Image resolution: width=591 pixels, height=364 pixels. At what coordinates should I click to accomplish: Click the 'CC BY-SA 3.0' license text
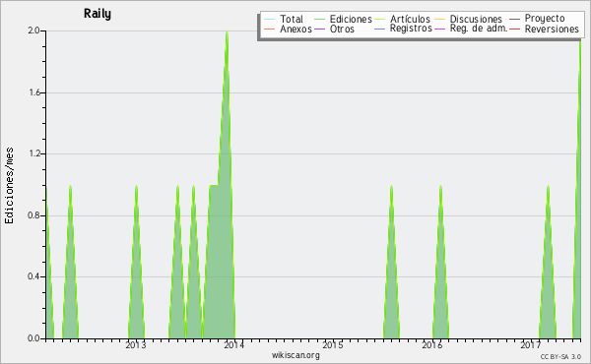(x=560, y=357)
